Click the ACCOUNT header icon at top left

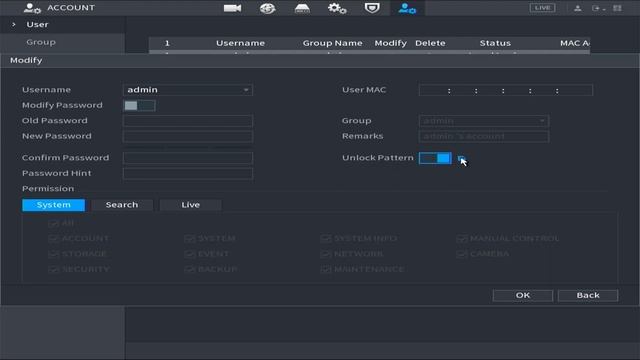tap(32, 8)
